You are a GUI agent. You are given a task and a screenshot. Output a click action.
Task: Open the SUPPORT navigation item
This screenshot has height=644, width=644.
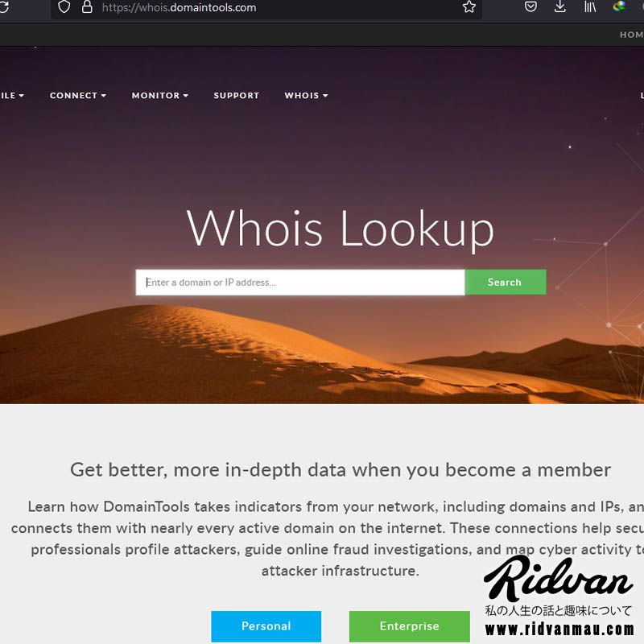(x=237, y=96)
